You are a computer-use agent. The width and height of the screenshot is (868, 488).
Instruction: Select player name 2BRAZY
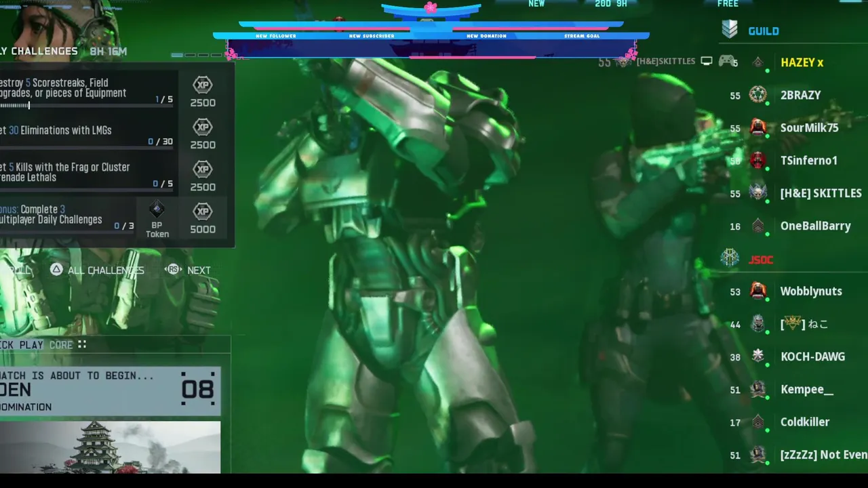(x=800, y=95)
